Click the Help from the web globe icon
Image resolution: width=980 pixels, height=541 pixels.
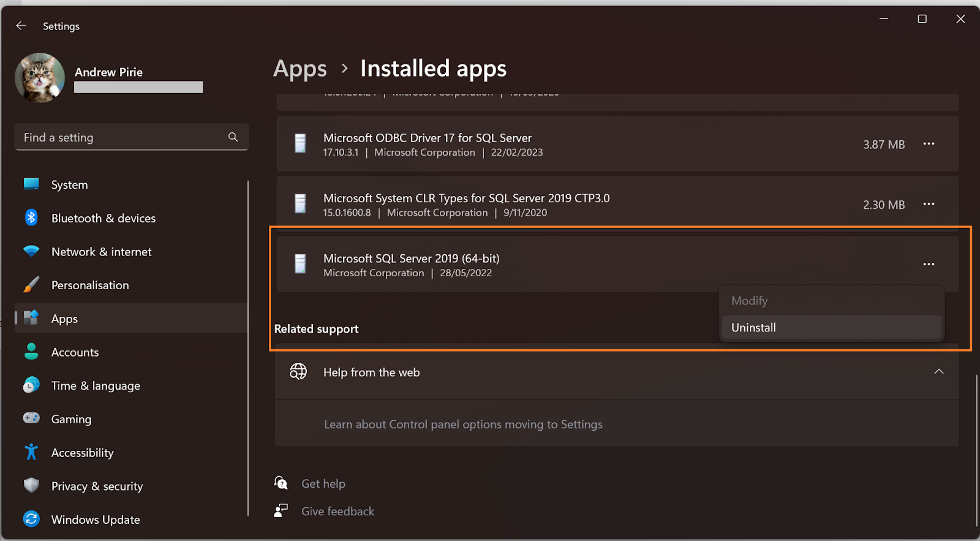pos(298,371)
